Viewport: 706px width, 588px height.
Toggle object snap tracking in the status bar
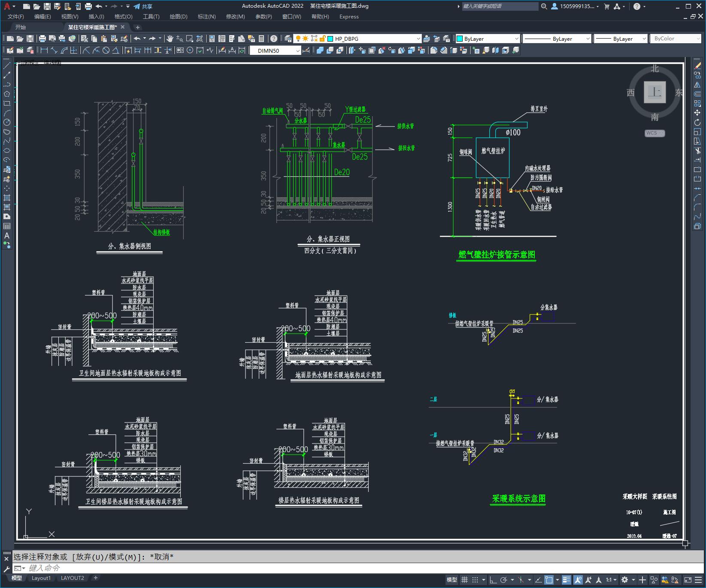tap(538, 580)
